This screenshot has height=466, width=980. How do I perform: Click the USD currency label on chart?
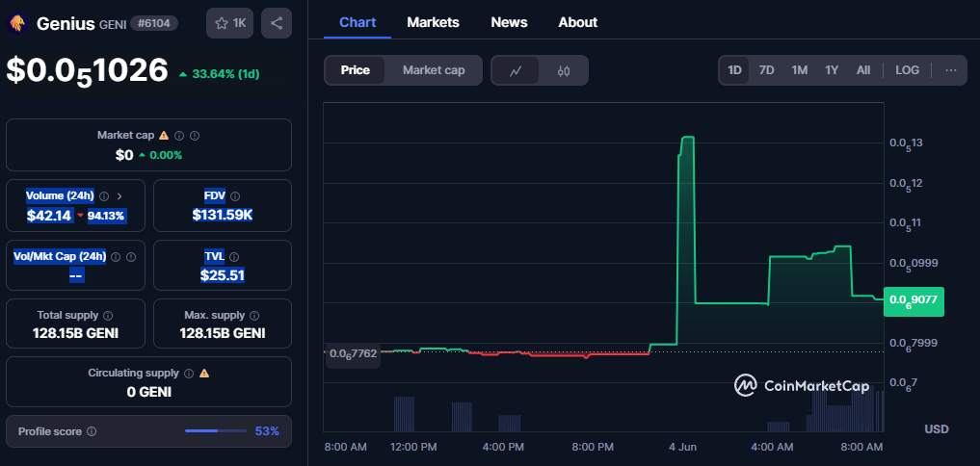click(x=937, y=429)
